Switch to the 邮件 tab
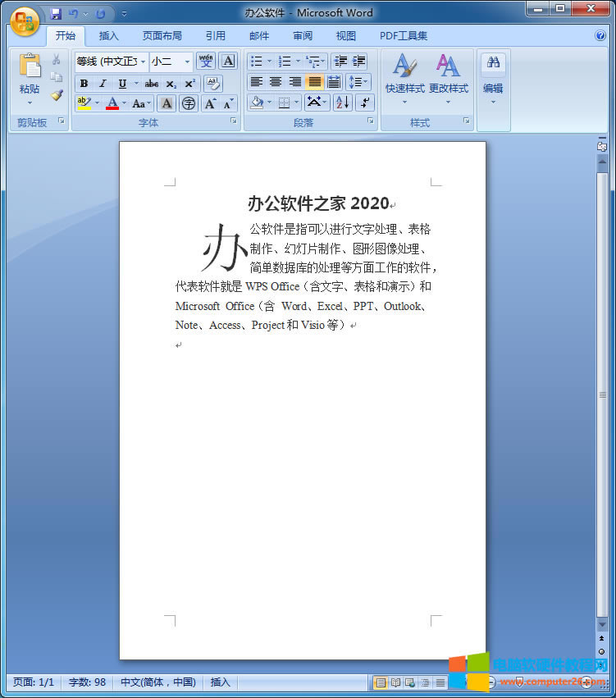This screenshot has width=616, height=698. [x=259, y=35]
